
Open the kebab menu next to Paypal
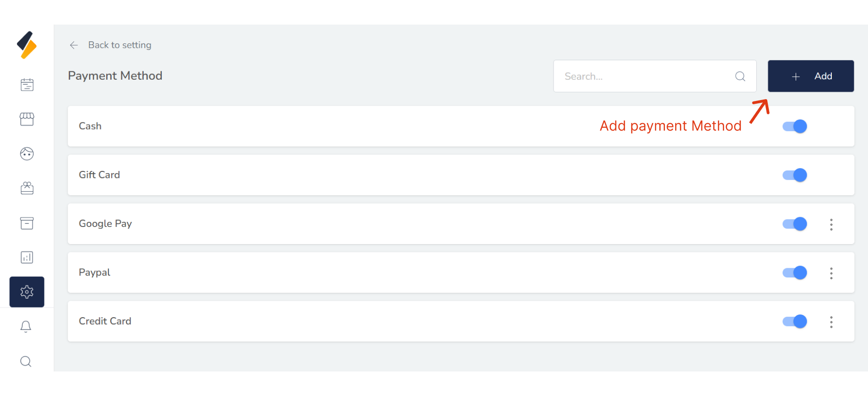click(x=831, y=273)
